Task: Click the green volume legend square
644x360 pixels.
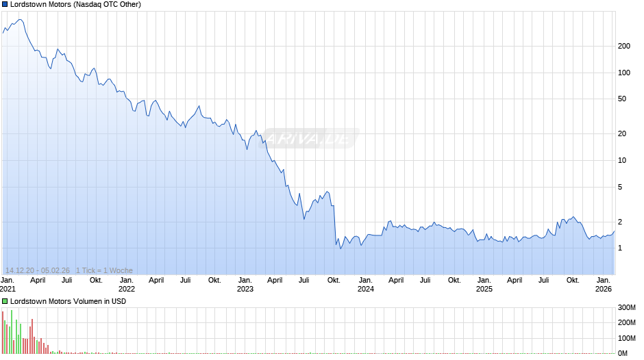Action: (5, 301)
